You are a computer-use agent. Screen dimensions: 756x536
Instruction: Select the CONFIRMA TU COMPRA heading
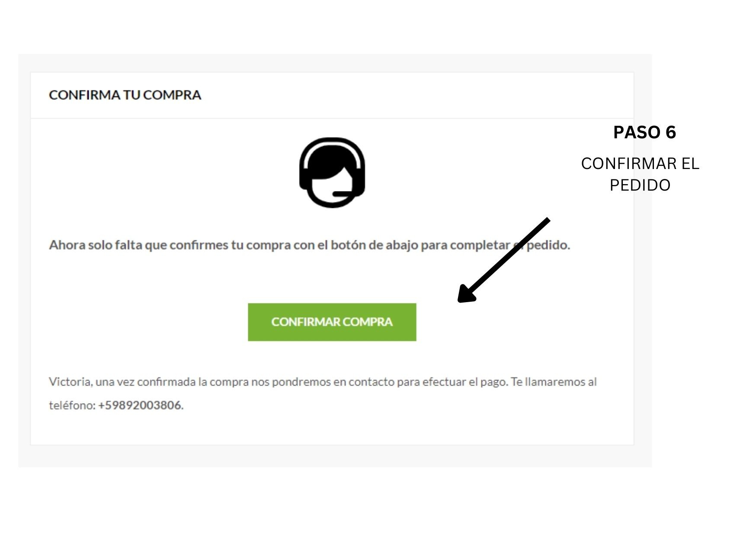click(125, 95)
